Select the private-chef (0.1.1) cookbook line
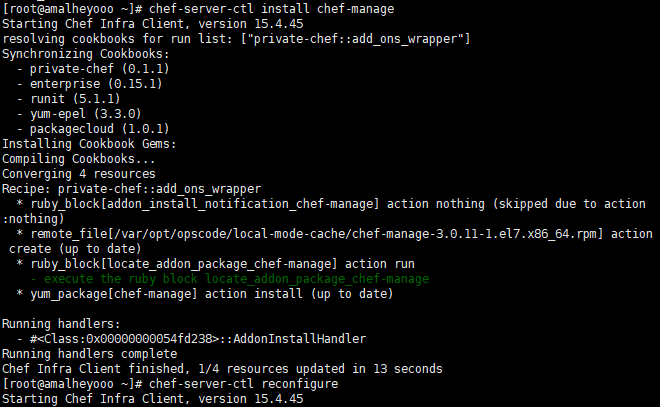 pos(93,69)
